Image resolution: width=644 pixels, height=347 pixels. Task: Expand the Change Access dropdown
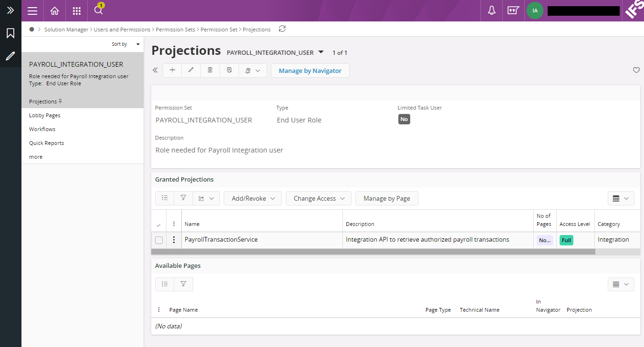(x=319, y=198)
